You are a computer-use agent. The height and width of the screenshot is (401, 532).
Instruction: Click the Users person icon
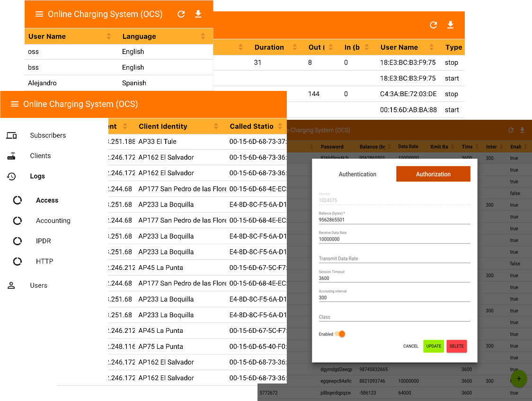(x=11, y=285)
